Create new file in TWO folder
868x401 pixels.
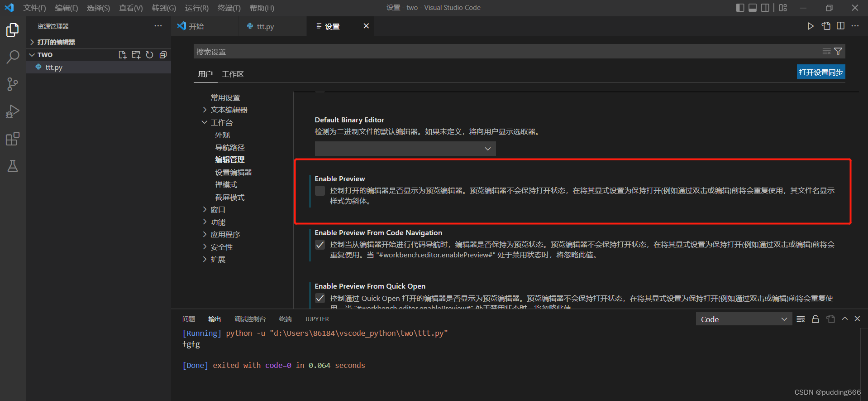tap(122, 55)
